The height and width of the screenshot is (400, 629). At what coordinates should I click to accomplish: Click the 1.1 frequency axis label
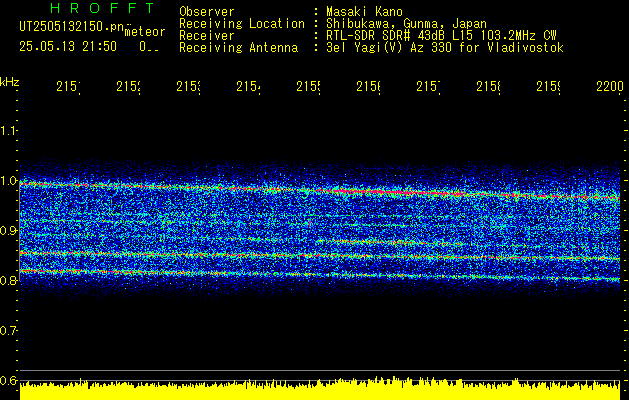coord(8,131)
